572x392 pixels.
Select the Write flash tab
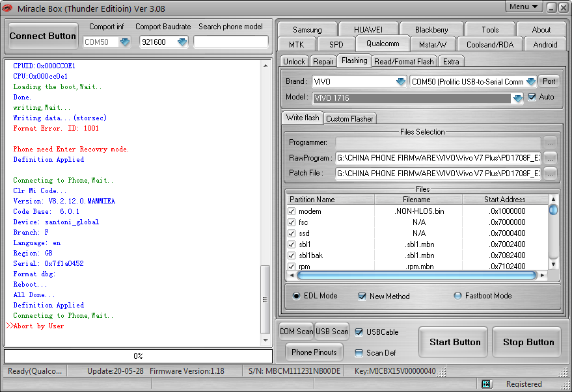(x=303, y=118)
